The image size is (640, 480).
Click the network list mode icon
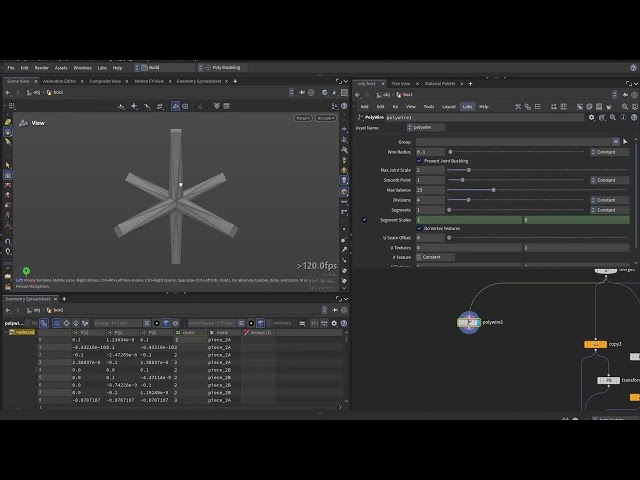pyautogui.click(x=538, y=107)
